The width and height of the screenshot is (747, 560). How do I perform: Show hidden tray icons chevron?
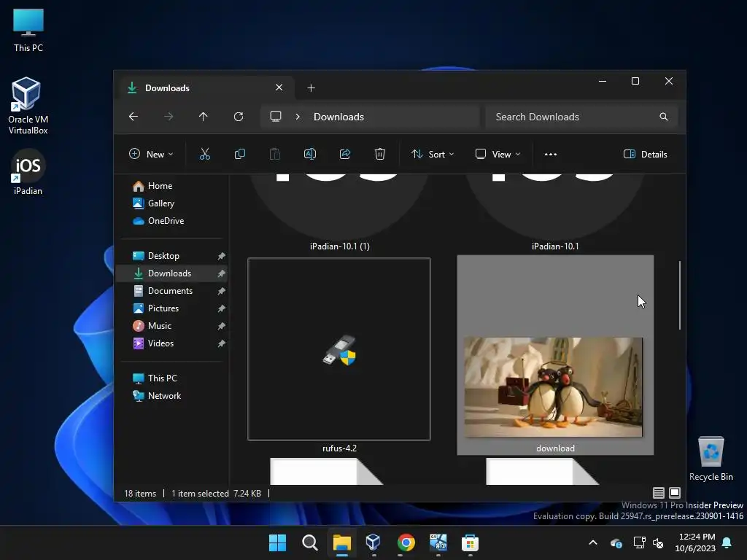pos(593,542)
